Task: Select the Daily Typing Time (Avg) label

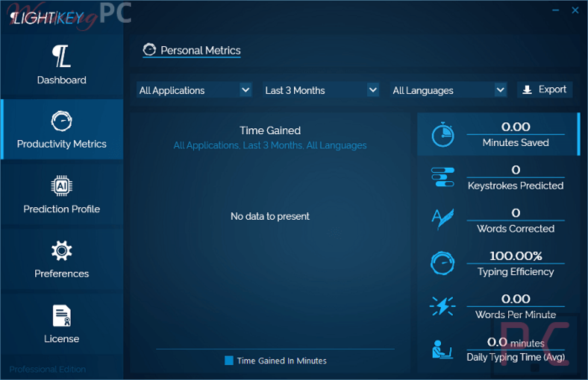Action: click(515, 357)
